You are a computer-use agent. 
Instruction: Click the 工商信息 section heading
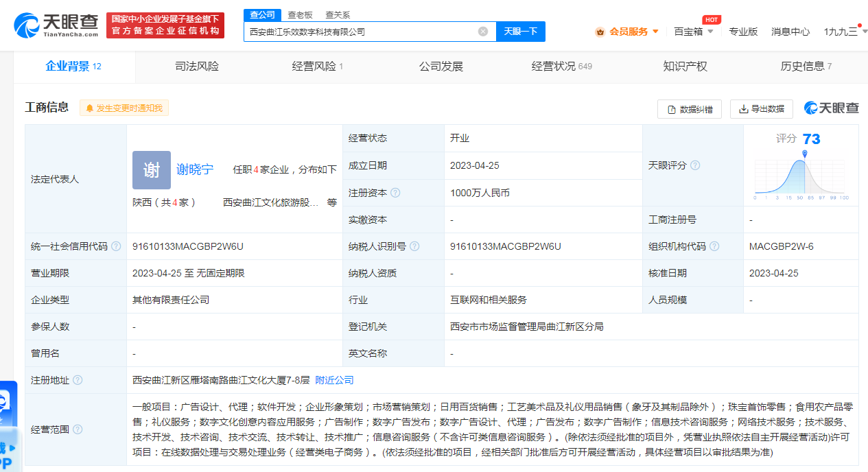[x=47, y=108]
